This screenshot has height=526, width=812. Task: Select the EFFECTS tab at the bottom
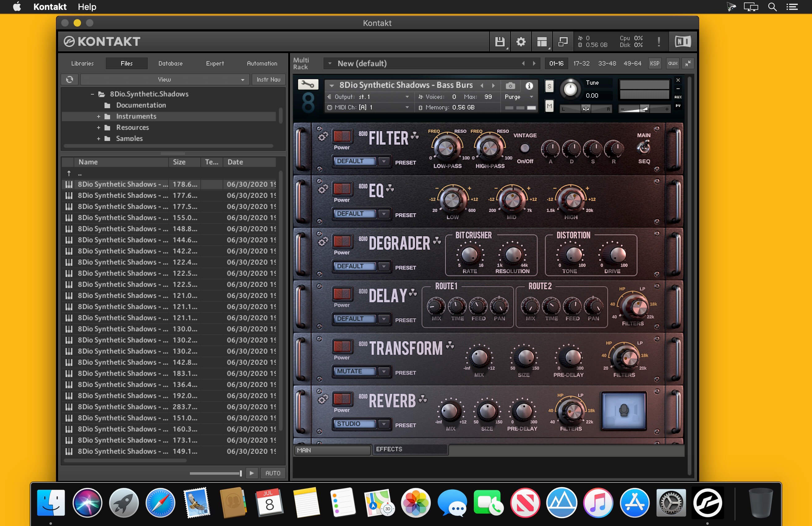(410, 449)
